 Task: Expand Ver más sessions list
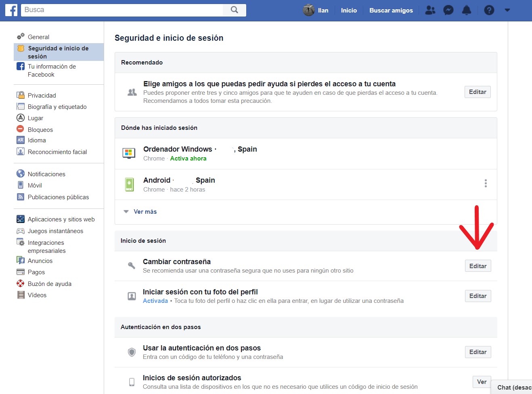[145, 212]
